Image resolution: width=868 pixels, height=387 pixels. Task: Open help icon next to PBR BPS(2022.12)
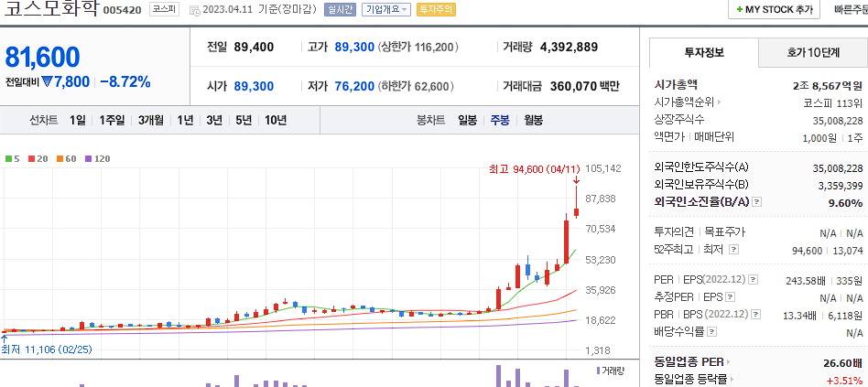pos(755,315)
